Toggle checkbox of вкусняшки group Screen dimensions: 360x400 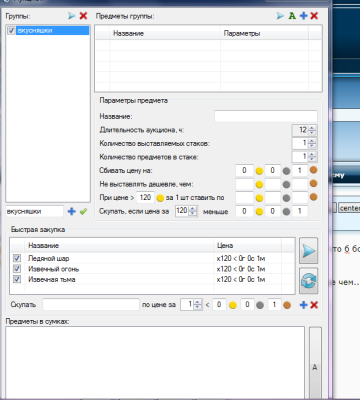[11, 31]
